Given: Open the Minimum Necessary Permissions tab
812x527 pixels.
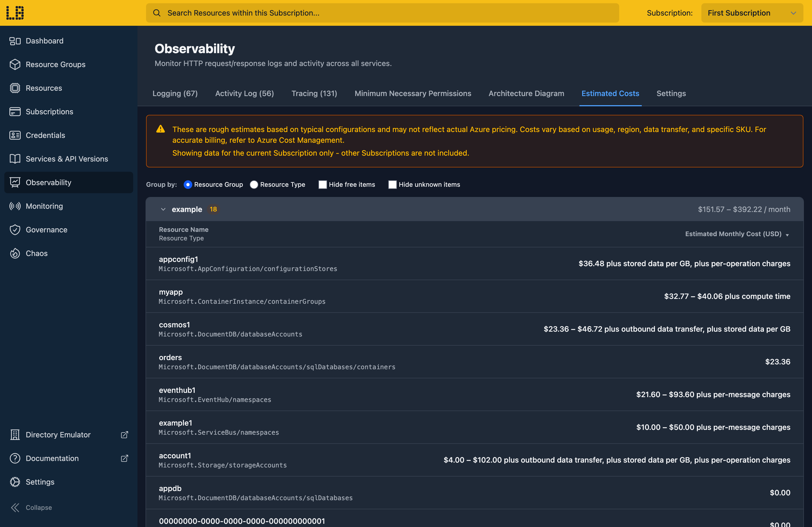Looking at the screenshot, I should (x=413, y=93).
